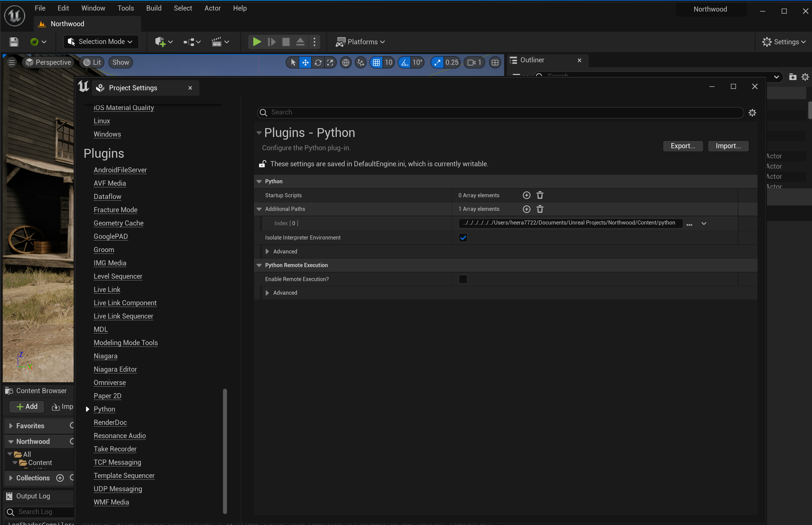
Task: Open the Index 0 element options dropdown arrow
Action: pyautogui.click(x=704, y=223)
